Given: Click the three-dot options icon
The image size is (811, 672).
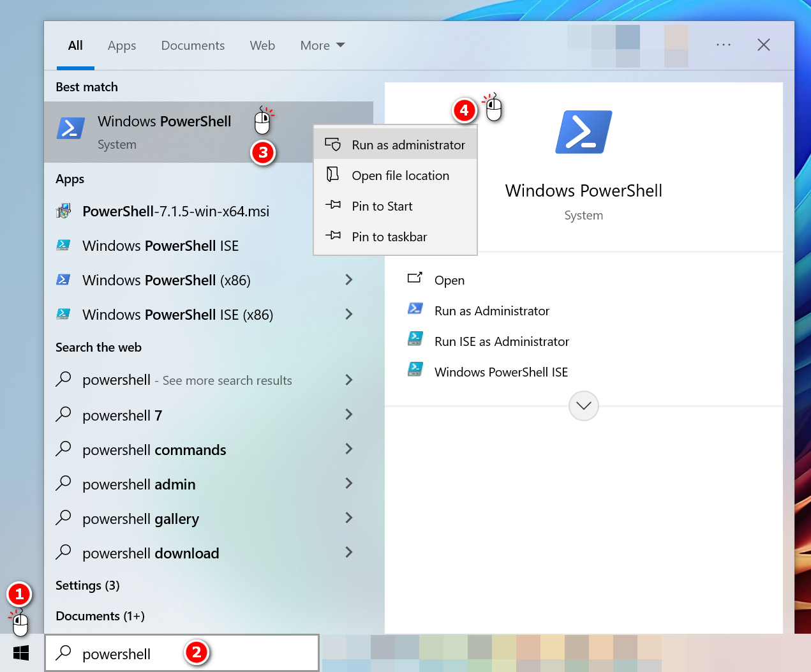Looking at the screenshot, I should 723,45.
